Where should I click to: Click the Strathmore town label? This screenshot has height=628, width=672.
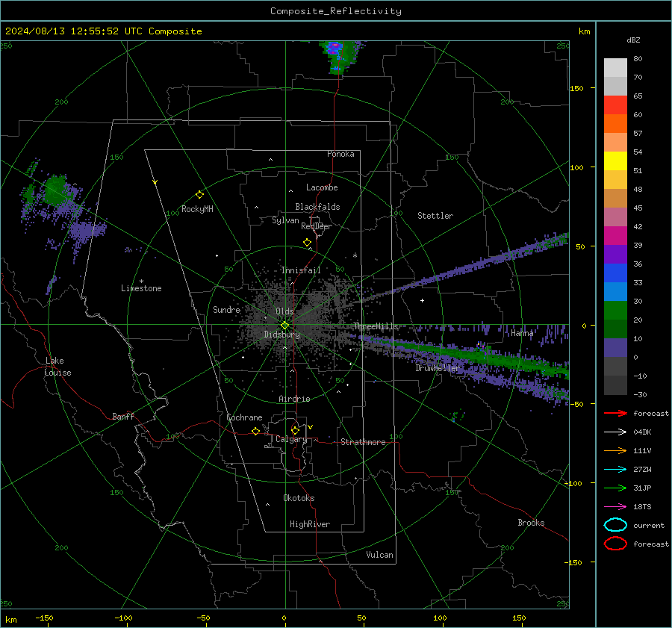tap(363, 442)
